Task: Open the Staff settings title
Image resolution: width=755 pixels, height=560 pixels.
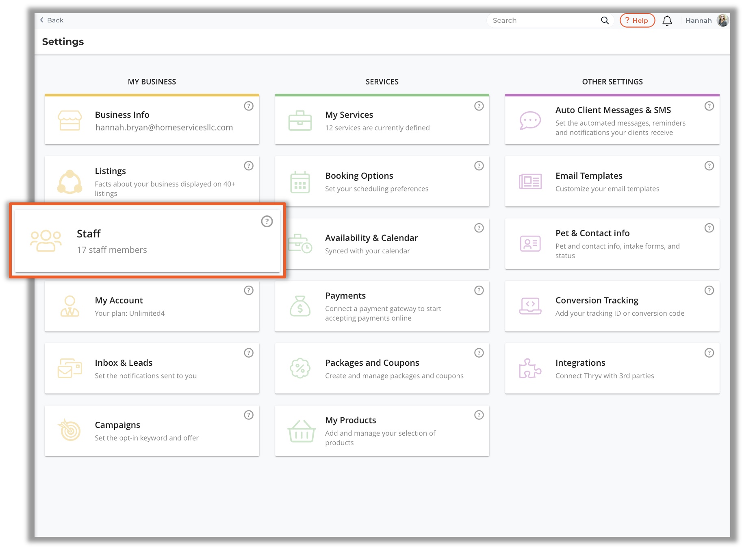Action: click(89, 234)
